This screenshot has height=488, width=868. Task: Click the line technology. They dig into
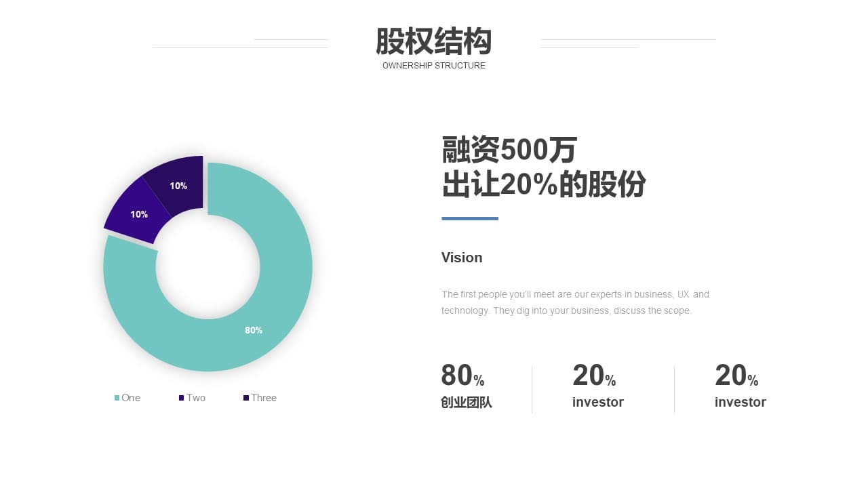pyautogui.click(x=566, y=310)
